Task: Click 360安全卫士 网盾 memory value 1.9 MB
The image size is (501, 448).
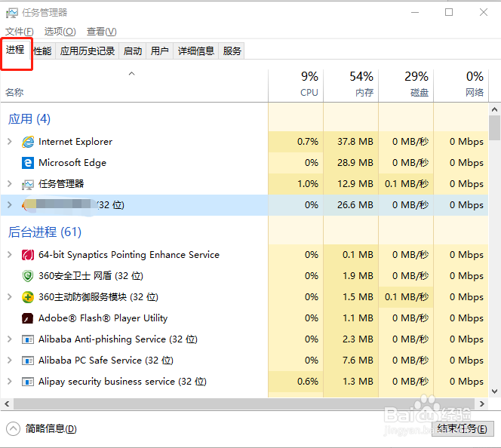Action: point(358,275)
